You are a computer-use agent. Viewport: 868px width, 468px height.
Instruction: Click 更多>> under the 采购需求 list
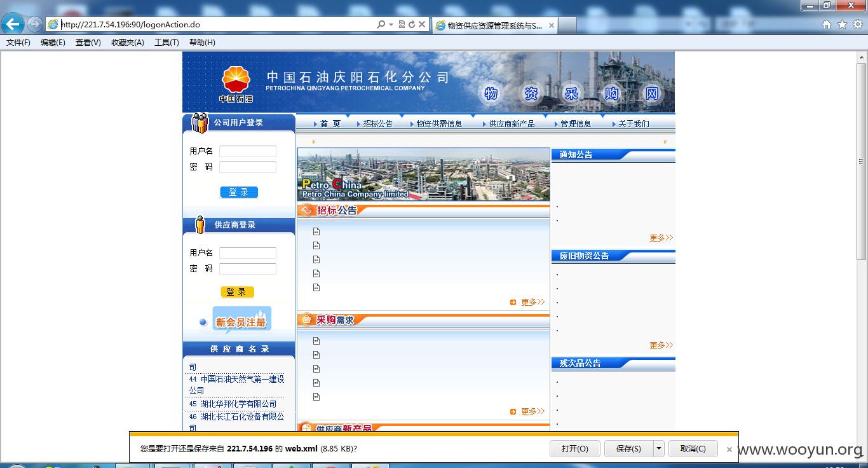pyautogui.click(x=532, y=411)
